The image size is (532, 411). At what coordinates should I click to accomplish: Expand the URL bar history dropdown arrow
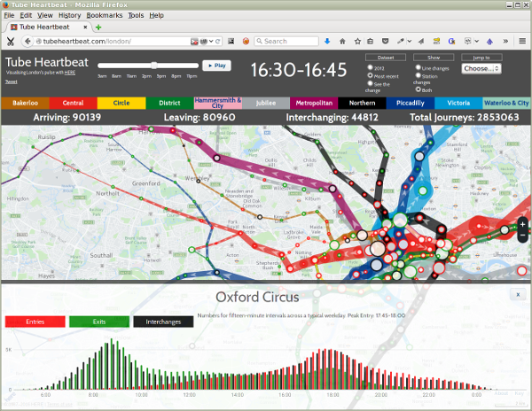tap(211, 42)
